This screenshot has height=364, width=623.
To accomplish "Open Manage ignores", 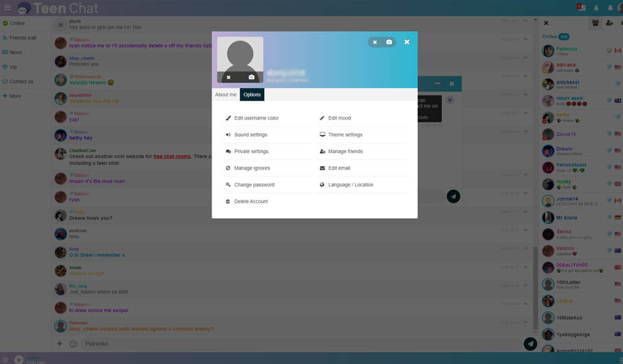I will 252,168.
